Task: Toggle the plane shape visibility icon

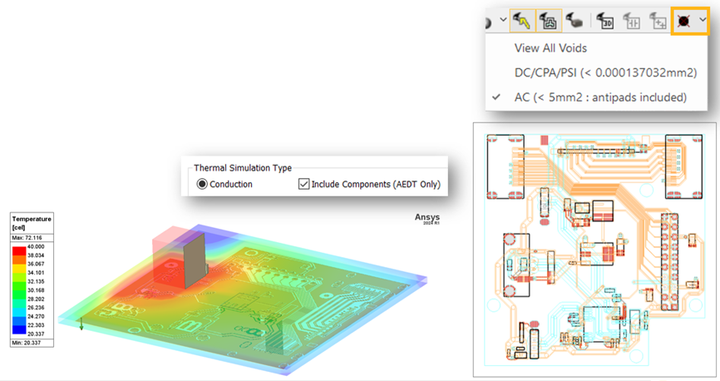Action: click(x=548, y=21)
